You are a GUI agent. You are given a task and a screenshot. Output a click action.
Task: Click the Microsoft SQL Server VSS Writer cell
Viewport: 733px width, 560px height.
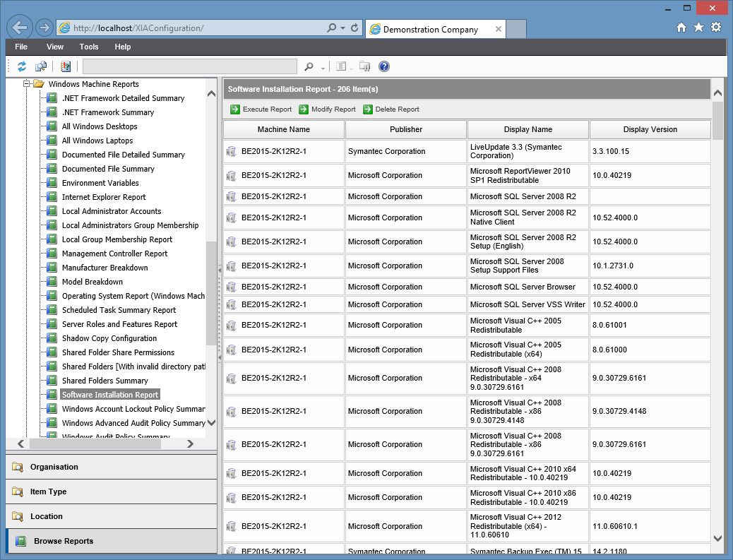click(528, 305)
